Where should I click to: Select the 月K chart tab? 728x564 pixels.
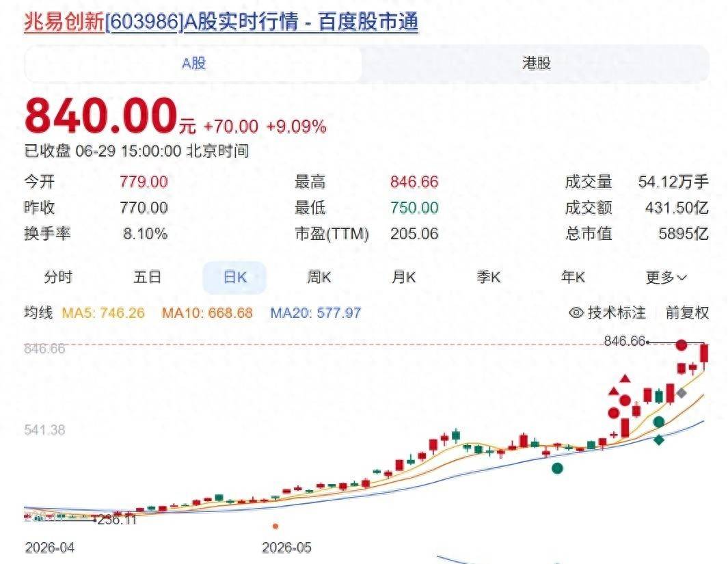[x=403, y=277]
